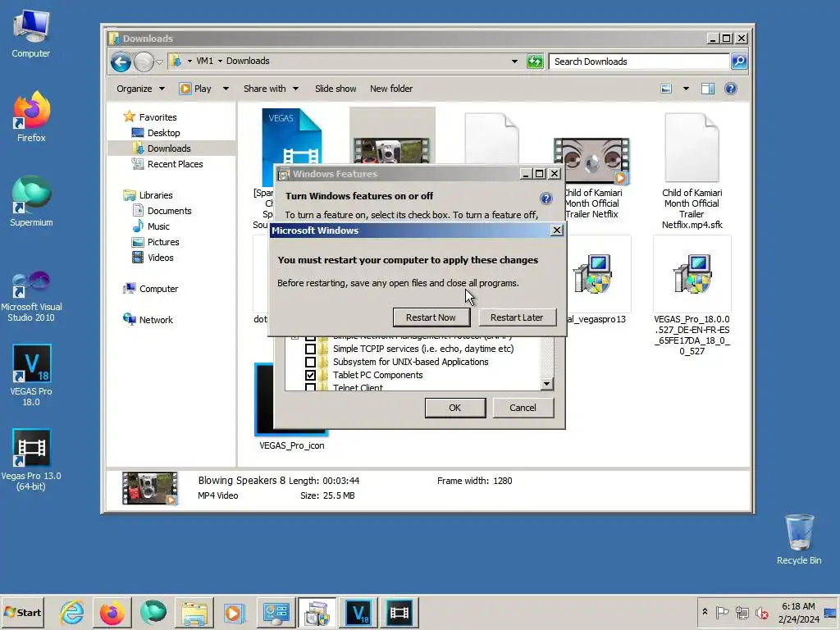840x630 pixels.
Task: Open Vegas Pro 13.0 (64-bit) shortcut
Action: pos(31,459)
